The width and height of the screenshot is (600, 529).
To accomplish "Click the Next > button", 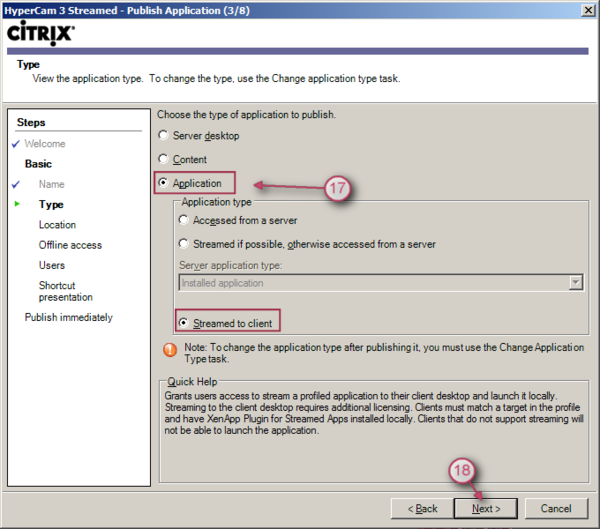I will click(486, 508).
